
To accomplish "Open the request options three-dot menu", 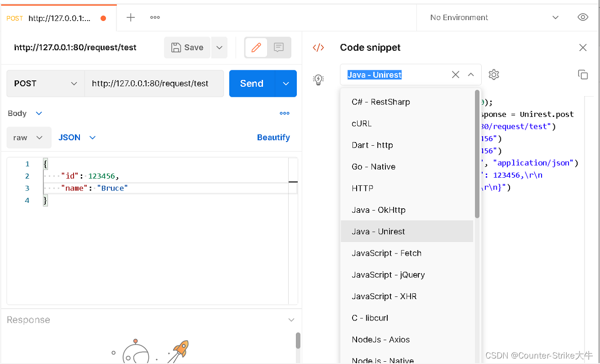I will [x=284, y=113].
